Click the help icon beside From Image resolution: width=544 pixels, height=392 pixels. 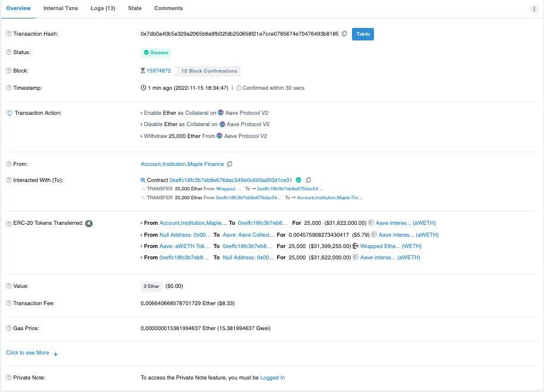pos(9,164)
